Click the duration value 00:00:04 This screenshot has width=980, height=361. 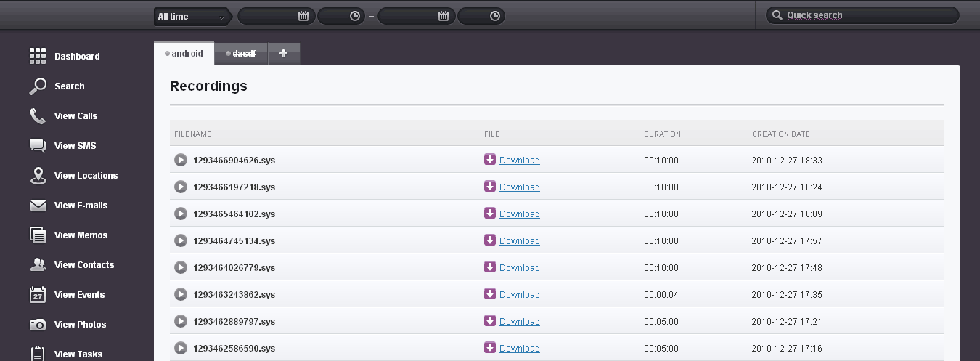[x=661, y=295]
